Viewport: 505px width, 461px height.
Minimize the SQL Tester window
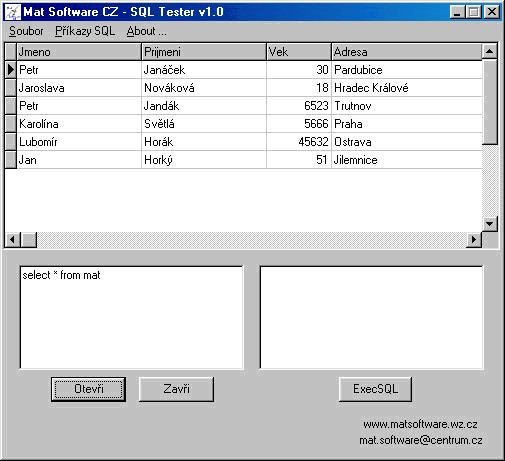point(457,12)
